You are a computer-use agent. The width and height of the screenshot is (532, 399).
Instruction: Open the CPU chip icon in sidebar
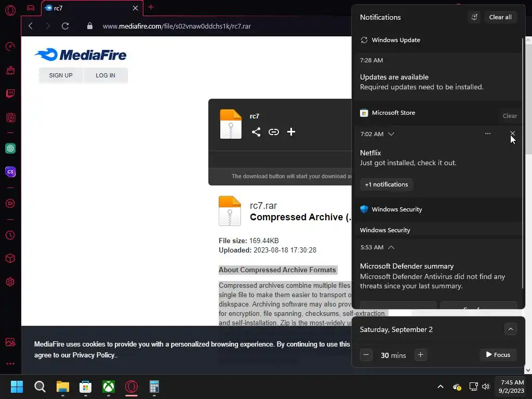point(10,117)
